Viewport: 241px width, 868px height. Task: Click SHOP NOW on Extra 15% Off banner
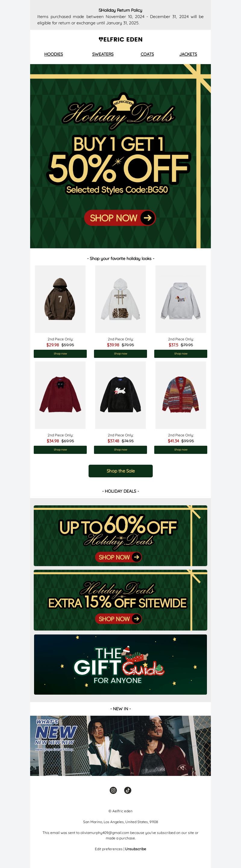click(x=118, y=619)
